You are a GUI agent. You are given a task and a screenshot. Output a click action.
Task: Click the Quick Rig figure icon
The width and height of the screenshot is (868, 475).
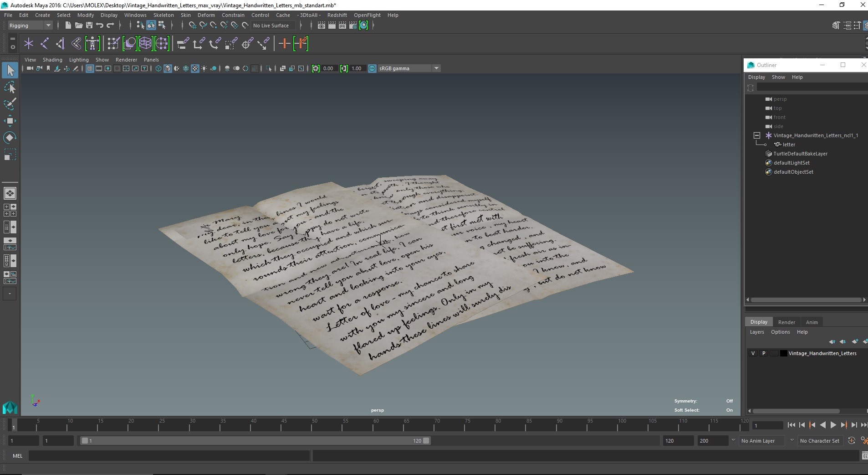[x=92, y=44]
